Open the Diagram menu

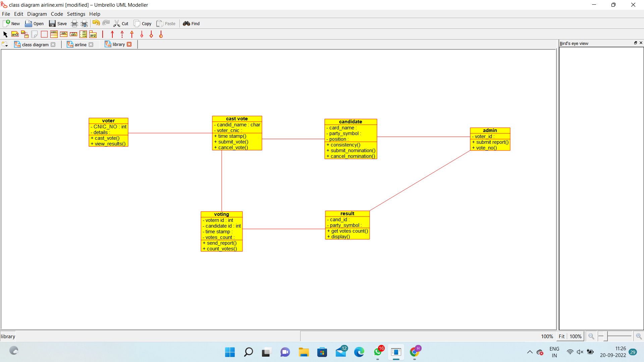(37, 14)
